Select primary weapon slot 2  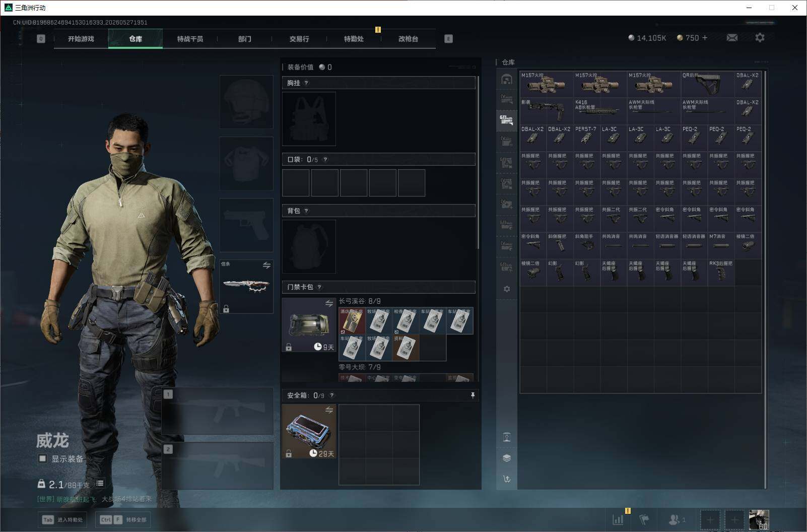click(x=218, y=466)
